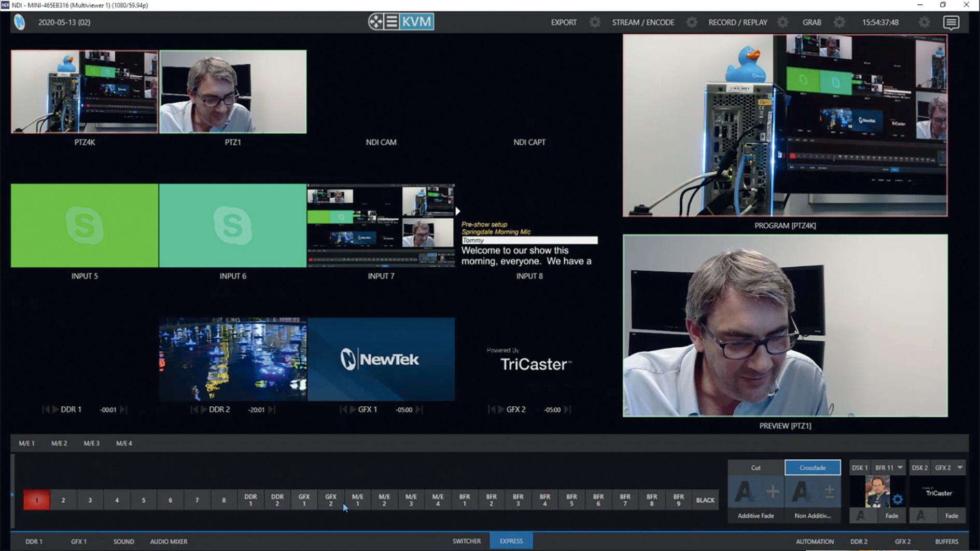Switch to the Switcher tab
Viewport: 980px width, 551px height.
point(466,541)
